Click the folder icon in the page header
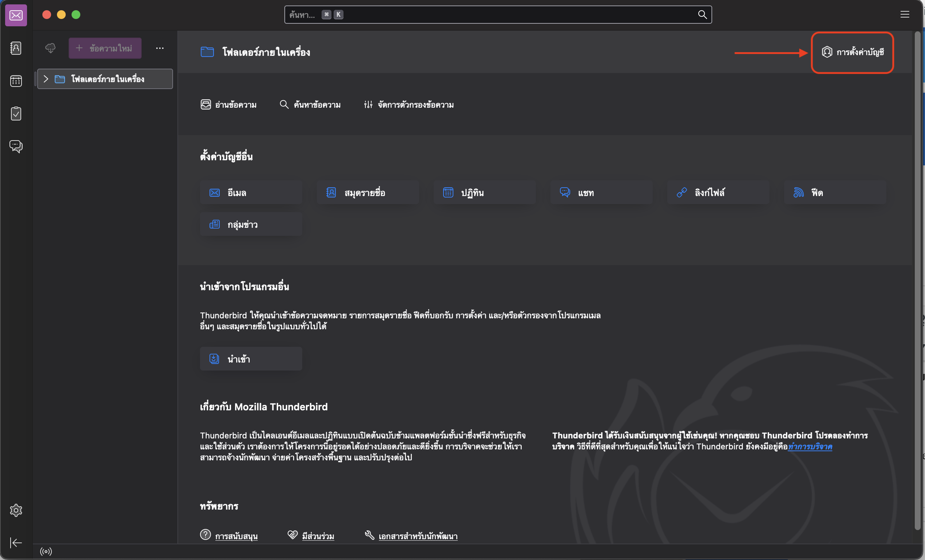 (x=207, y=52)
